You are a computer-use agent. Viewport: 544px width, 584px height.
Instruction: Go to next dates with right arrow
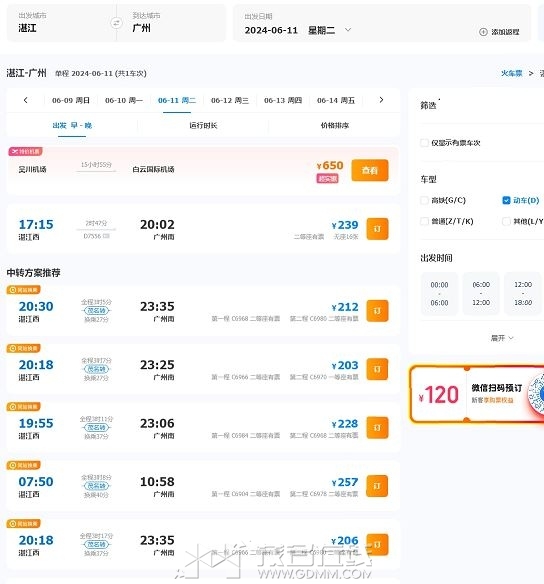(381, 100)
